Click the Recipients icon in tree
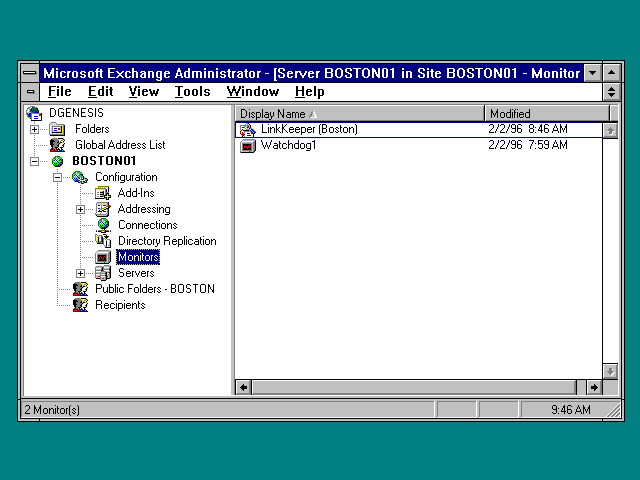The width and height of the screenshot is (640, 480). coord(80,305)
